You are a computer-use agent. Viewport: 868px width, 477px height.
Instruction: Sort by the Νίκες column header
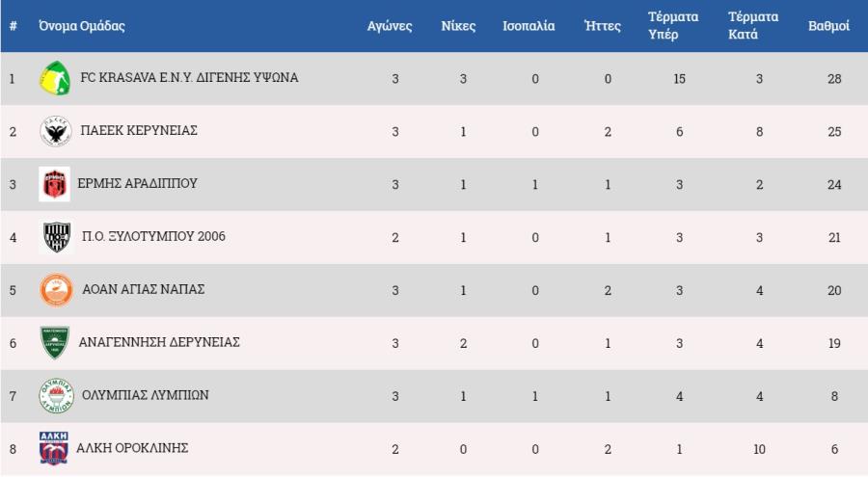(458, 26)
